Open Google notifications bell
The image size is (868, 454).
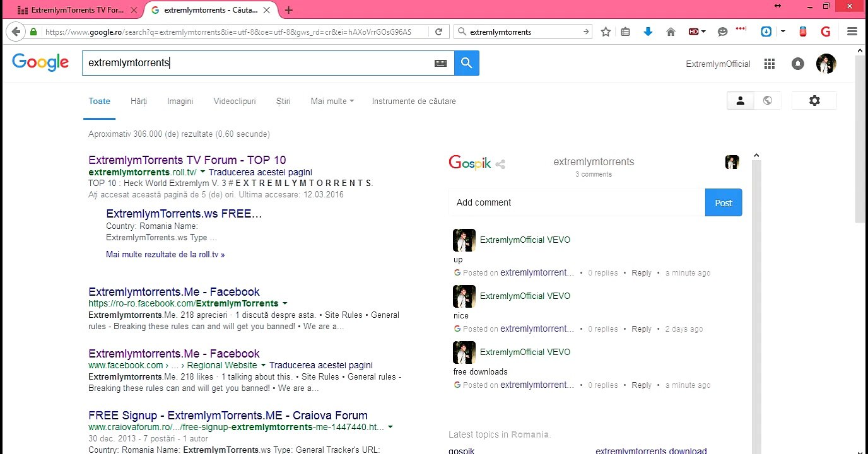point(798,64)
